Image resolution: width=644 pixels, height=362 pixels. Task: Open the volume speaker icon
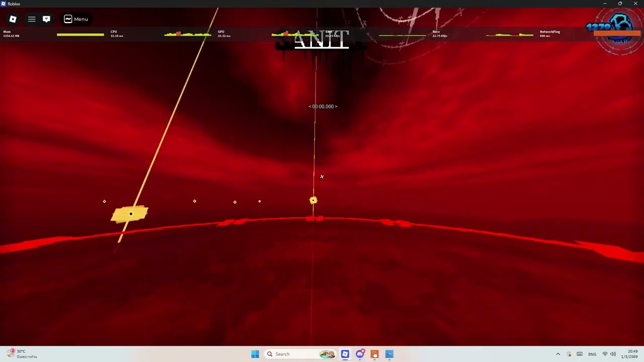coord(613,354)
